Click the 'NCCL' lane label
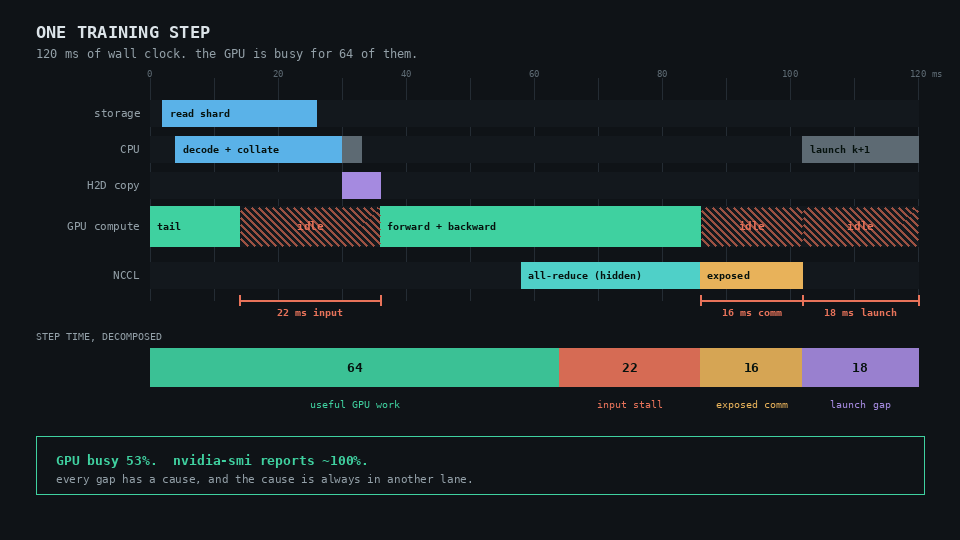960x540 pixels. click(x=126, y=276)
